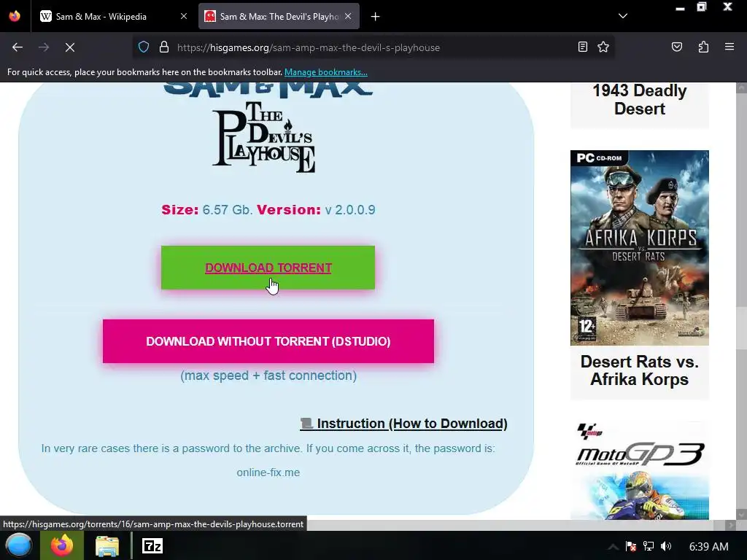The image size is (747, 560).
Task: Toggle reader view icon in address bar
Action: tap(582, 47)
